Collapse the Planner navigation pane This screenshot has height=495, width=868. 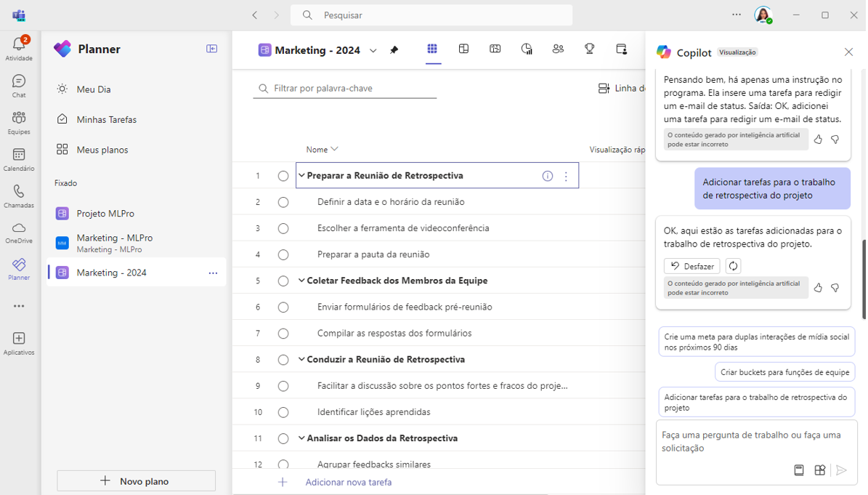pos(211,49)
